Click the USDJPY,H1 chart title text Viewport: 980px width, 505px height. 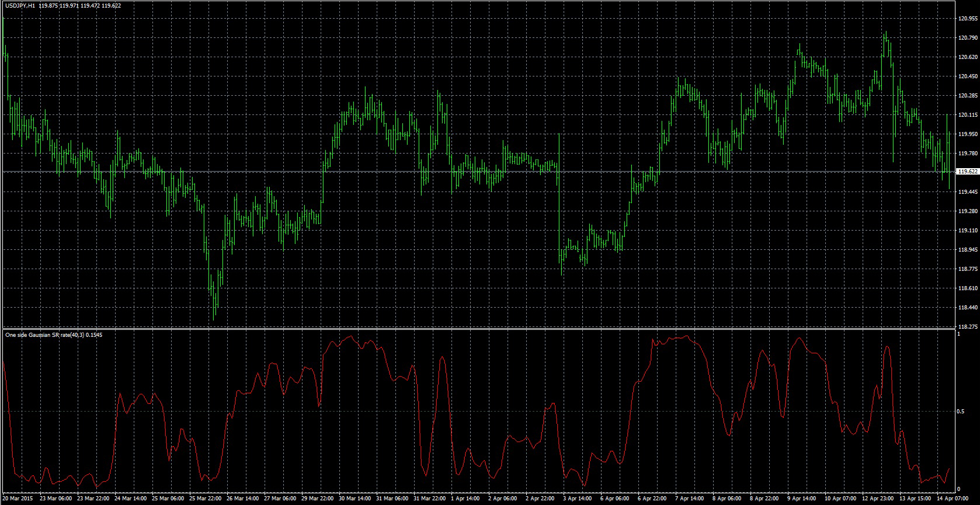pos(20,5)
